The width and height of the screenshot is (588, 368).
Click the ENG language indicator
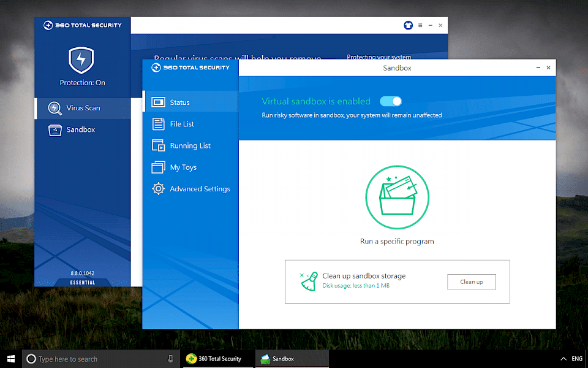(x=577, y=359)
